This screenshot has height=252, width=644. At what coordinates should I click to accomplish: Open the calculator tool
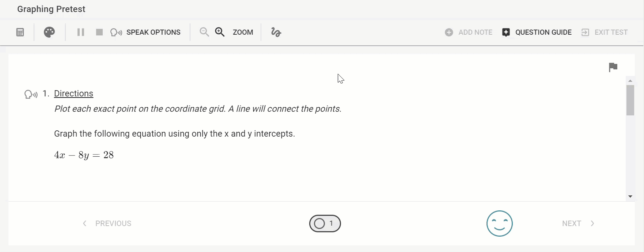pyautogui.click(x=20, y=32)
